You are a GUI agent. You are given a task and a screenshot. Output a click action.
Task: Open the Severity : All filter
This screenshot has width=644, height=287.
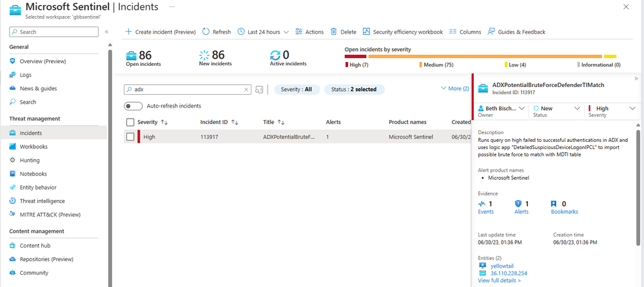click(x=297, y=89)
